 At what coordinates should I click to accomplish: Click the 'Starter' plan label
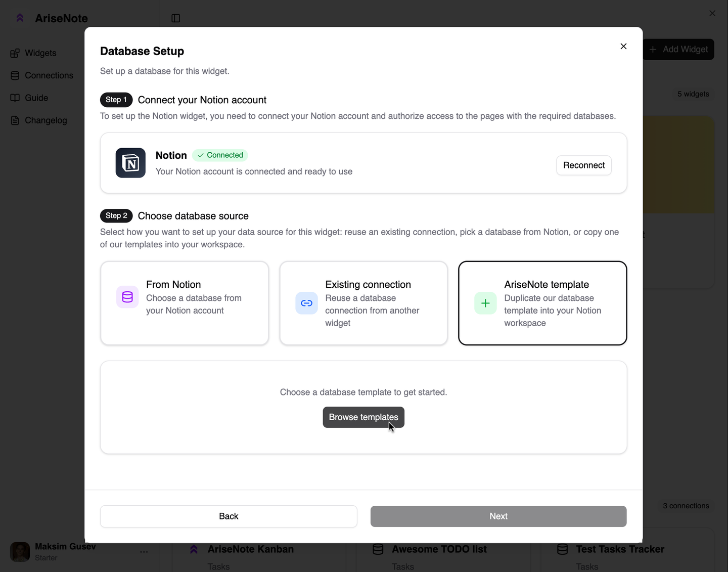[46, 558]
